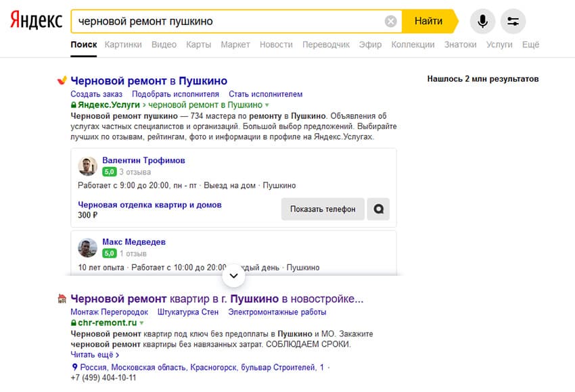The width and height of the screenshot is (575, 392).
Task: Open the dropdown arrow after the Яндекс.Услуги breadcrumb
Action: [267, 105]
